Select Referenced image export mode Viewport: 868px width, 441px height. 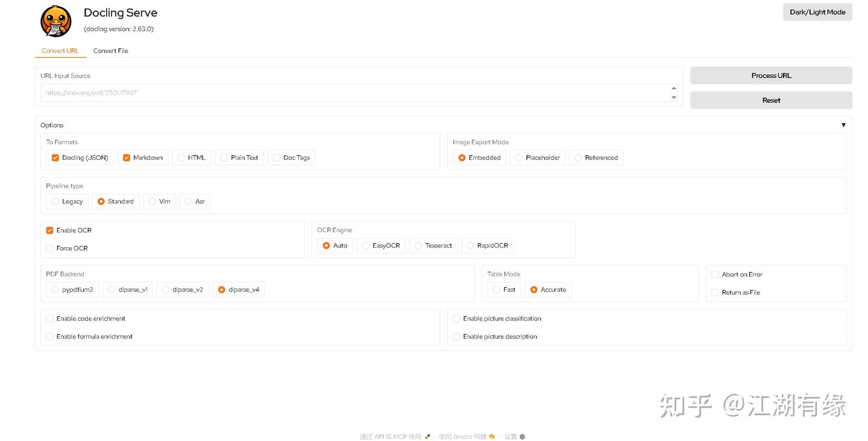tap(578, 158)
